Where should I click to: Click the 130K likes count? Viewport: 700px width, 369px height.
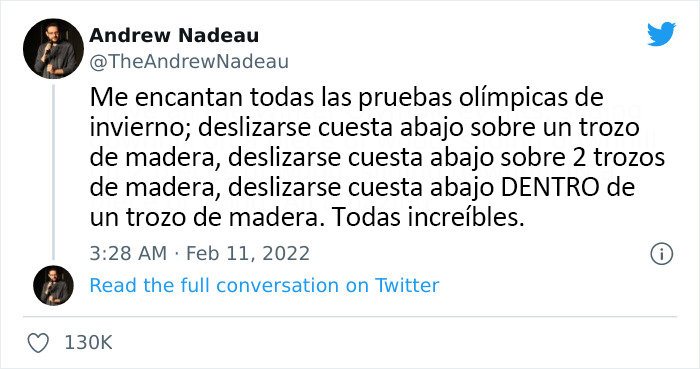pyautogui.click(x=88, y=343)
